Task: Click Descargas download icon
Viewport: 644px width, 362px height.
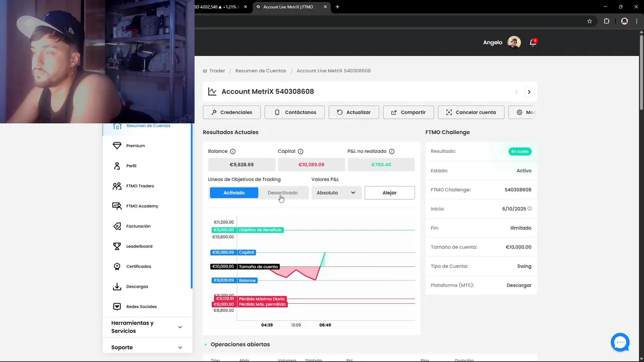Action: pos(117,287)
